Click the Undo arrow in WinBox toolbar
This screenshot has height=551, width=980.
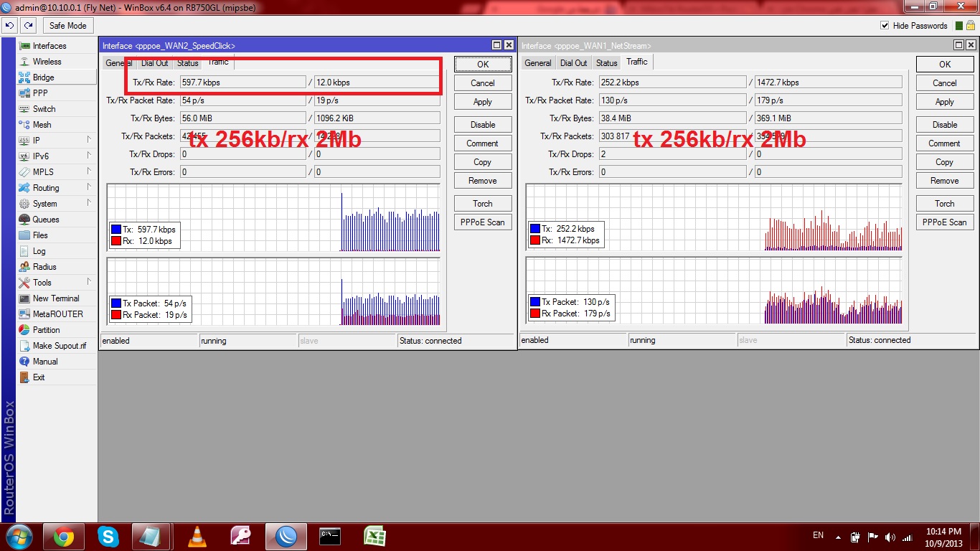(9, 26)
